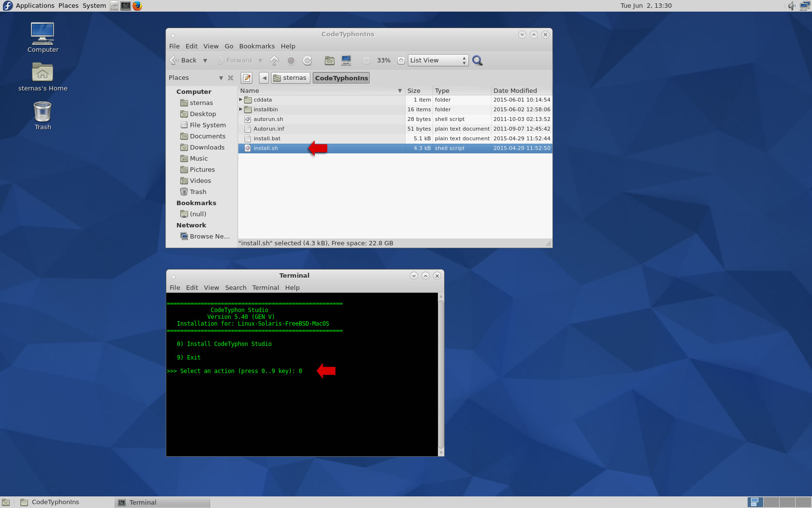Click the install.bat document icon

[248, 138]
